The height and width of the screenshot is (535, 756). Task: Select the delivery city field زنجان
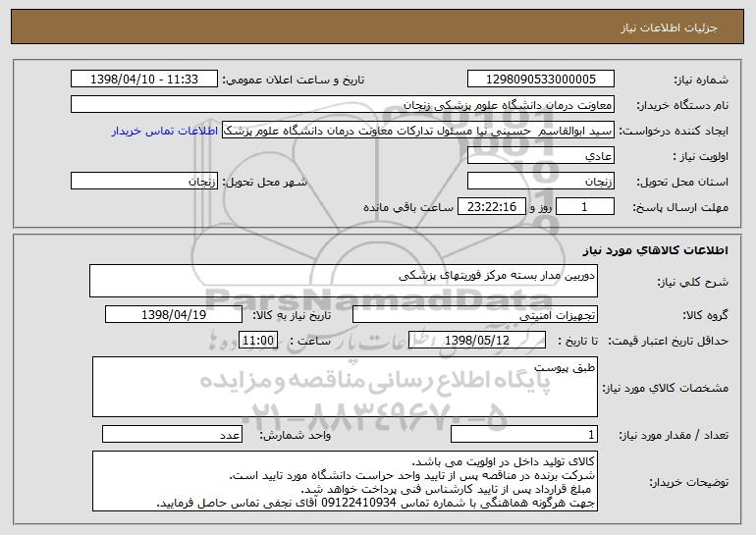[144, 182]
